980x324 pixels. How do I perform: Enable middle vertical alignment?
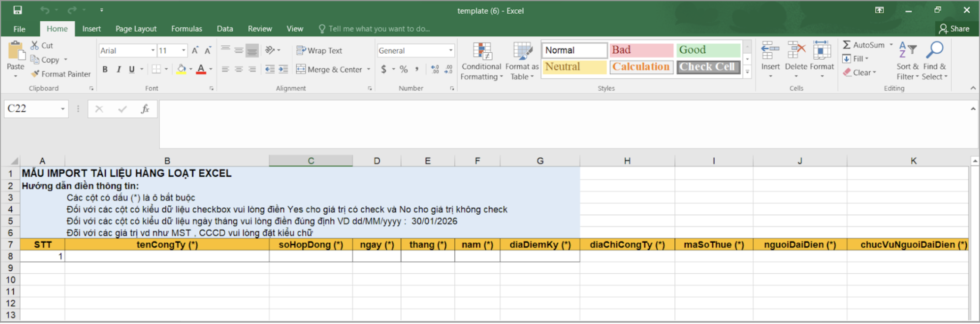click(x=239, y=50)
